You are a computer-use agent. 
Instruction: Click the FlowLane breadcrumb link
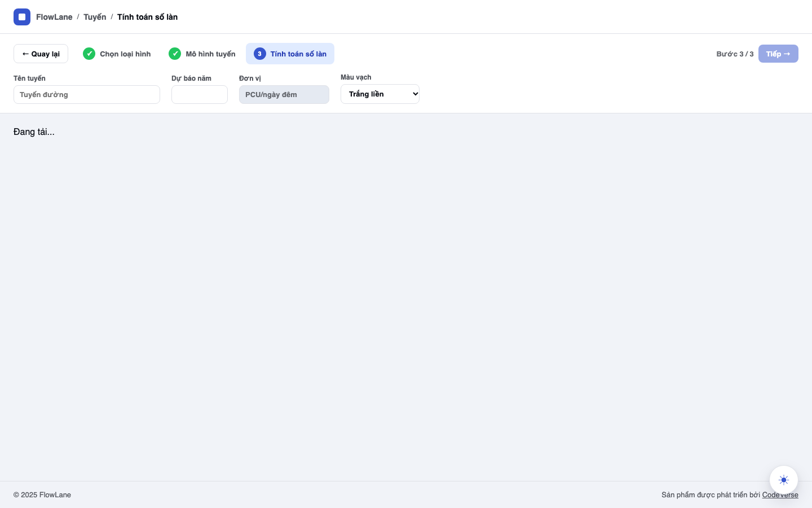click(54, 17)
